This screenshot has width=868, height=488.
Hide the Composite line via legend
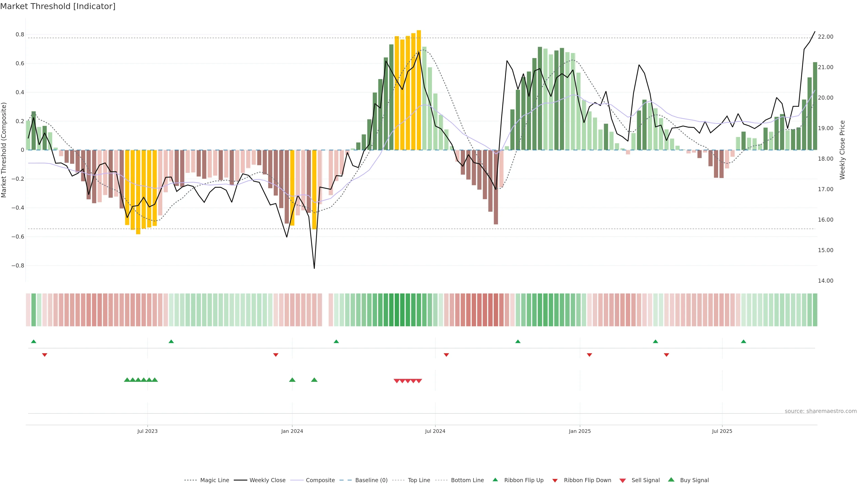click(x=320, y=480)
